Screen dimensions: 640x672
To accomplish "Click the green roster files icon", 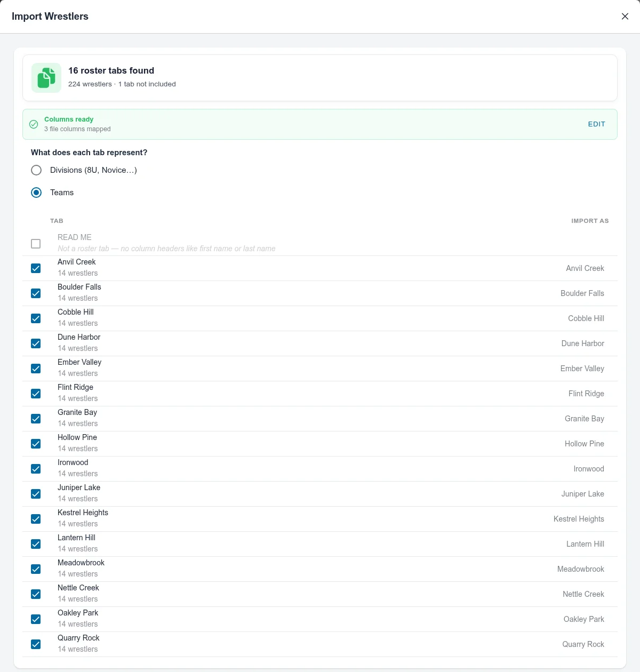I will (46, 78).
